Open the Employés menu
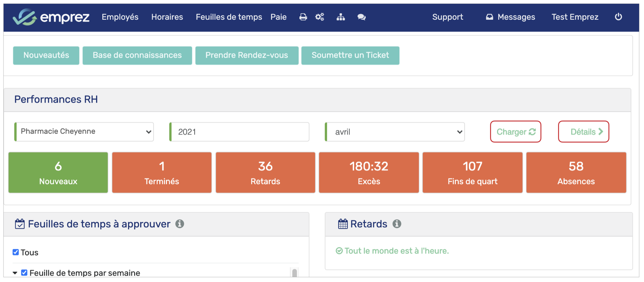This screenshot has width=644, height=282. coord(120,17)
